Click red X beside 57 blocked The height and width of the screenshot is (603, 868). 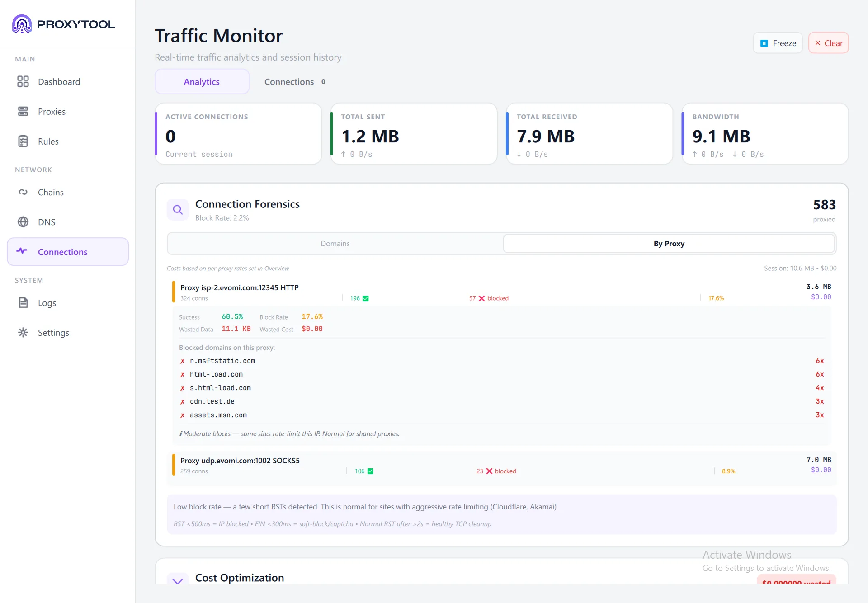coord(481,298)
